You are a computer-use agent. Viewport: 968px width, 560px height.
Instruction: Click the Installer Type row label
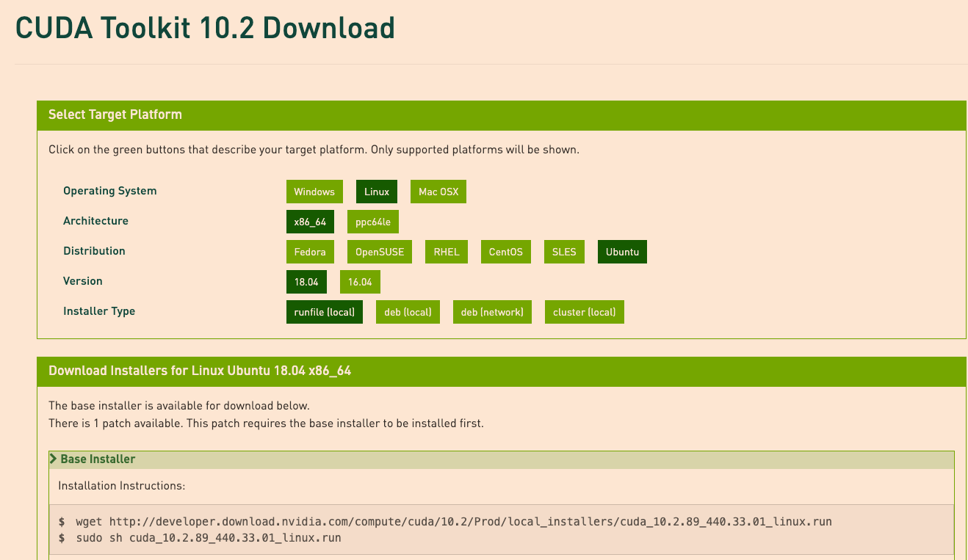click(99, 311)
